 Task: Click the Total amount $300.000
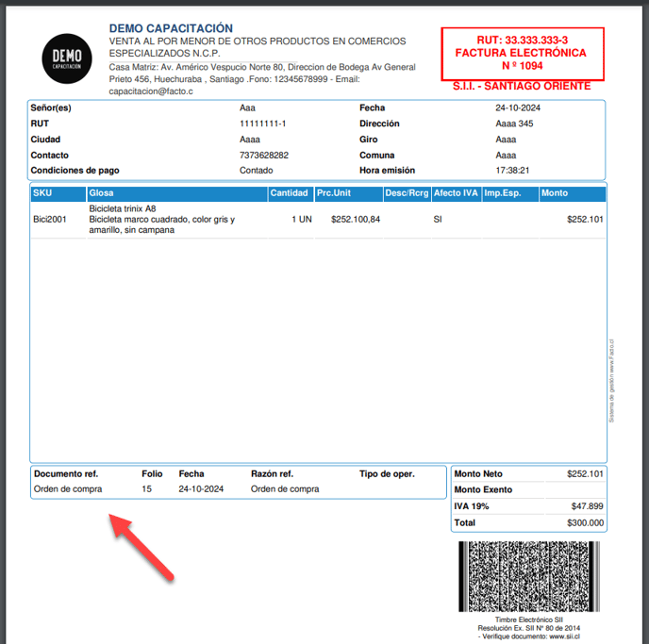(x=585, y=522)
